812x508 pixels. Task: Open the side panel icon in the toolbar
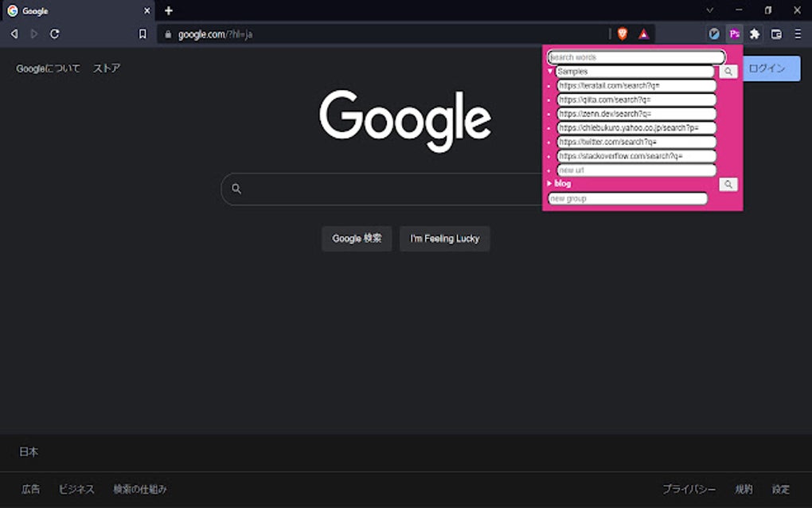pos(775,33)
